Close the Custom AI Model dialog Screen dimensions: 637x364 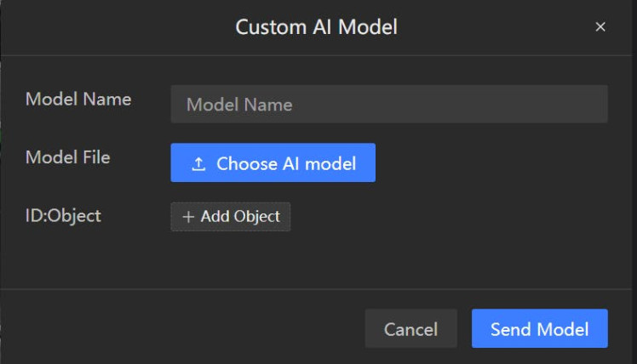[600, 27]
